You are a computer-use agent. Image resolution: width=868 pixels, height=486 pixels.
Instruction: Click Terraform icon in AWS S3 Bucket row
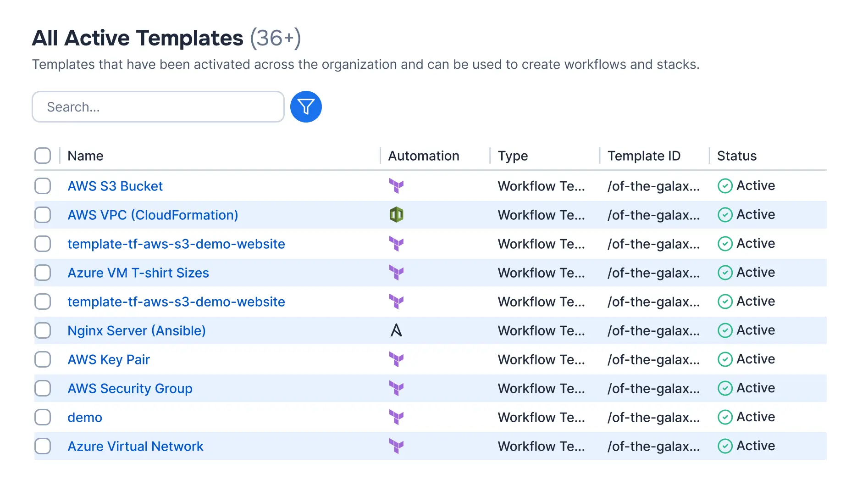coord(396,186)
